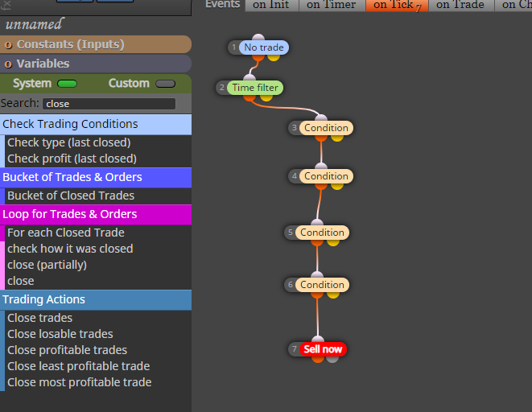Click the yellow output connector of Condition 4
532x412 pixels.
(337, 186)
